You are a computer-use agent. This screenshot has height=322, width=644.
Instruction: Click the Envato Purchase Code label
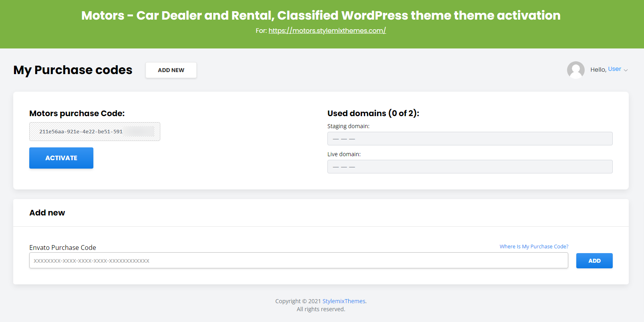(63, 248)
